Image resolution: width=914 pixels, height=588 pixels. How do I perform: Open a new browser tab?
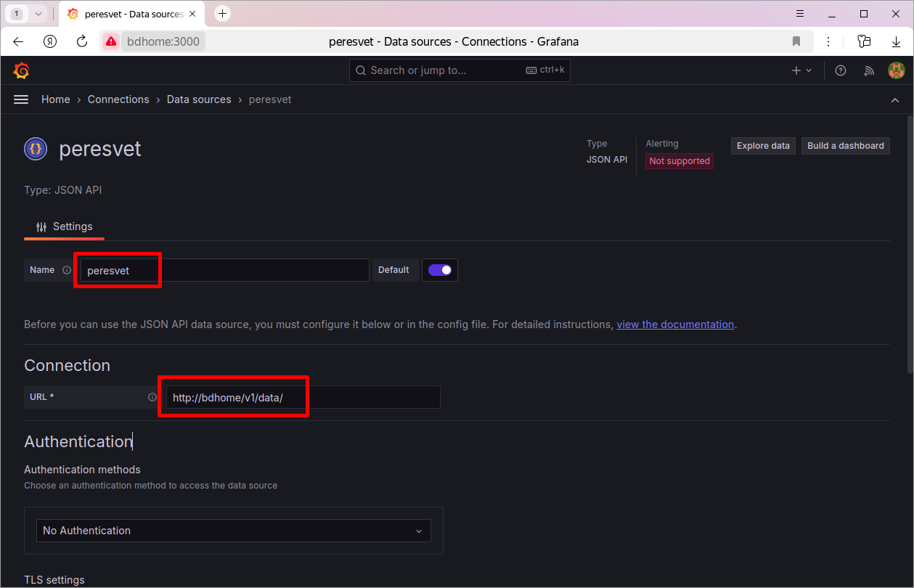pos(223,14)
